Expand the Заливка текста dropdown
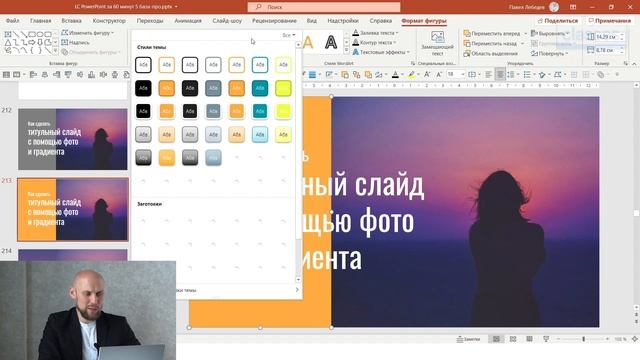This screenshot has width=640, height=360. tap(376, 33)
